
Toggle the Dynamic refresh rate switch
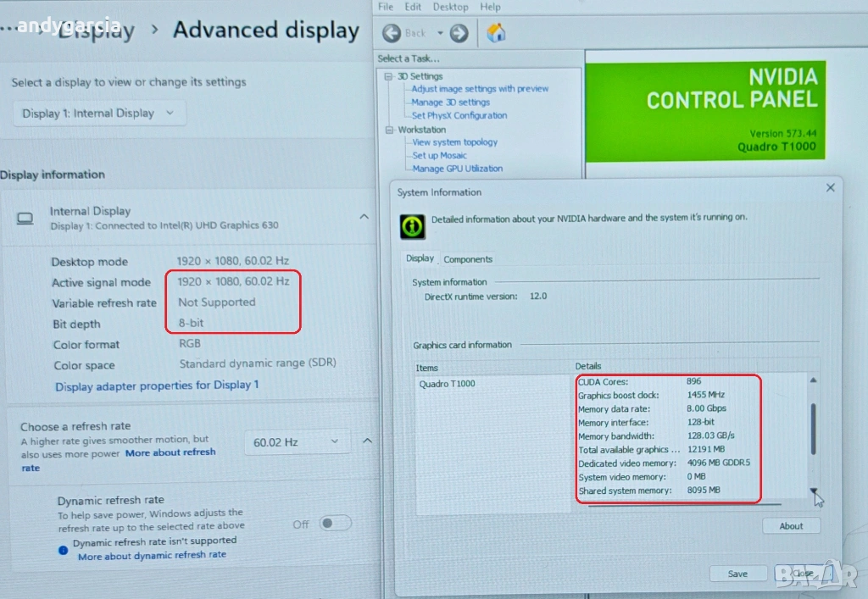335,524
